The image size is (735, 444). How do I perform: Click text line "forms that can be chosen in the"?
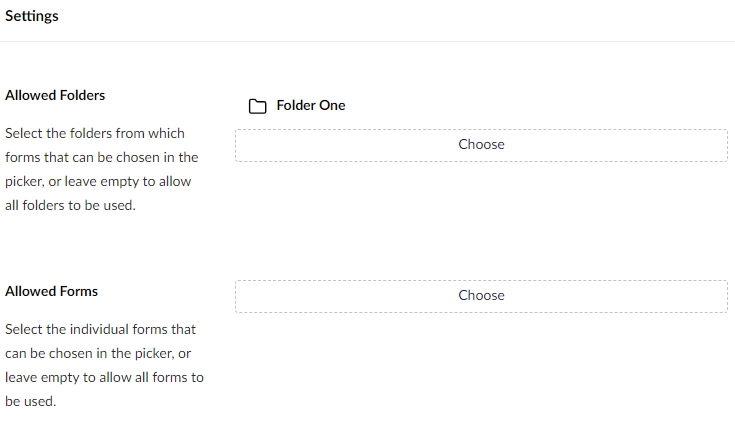[101, 157]
